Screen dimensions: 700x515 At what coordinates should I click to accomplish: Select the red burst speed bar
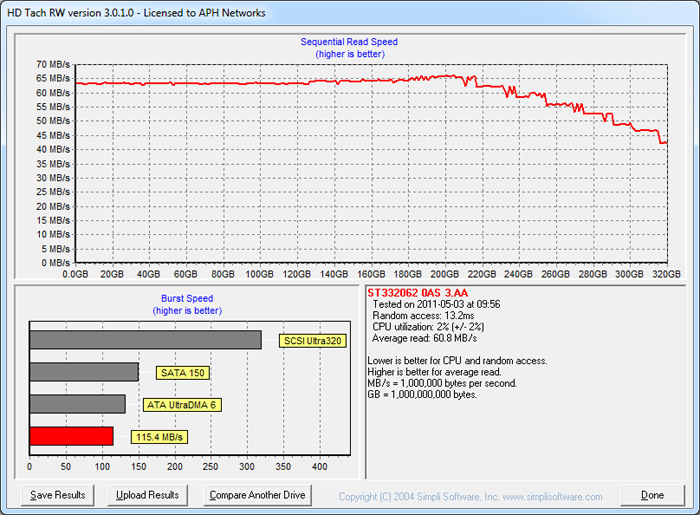pos(71,436)
